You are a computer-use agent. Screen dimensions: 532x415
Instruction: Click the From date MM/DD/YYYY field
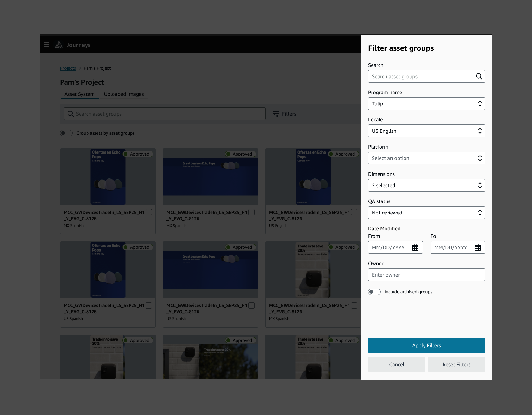coord(395,247)
